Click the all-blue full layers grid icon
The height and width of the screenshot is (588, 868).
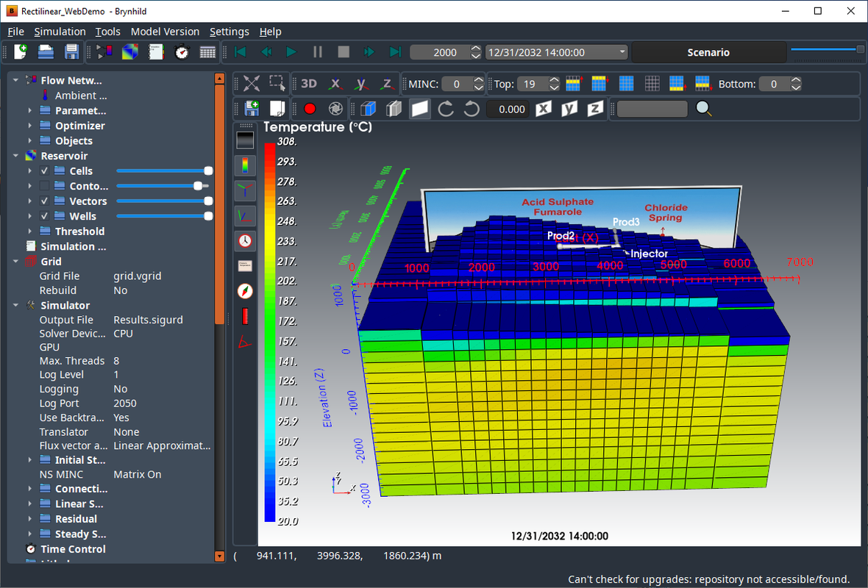pos(626,84)
